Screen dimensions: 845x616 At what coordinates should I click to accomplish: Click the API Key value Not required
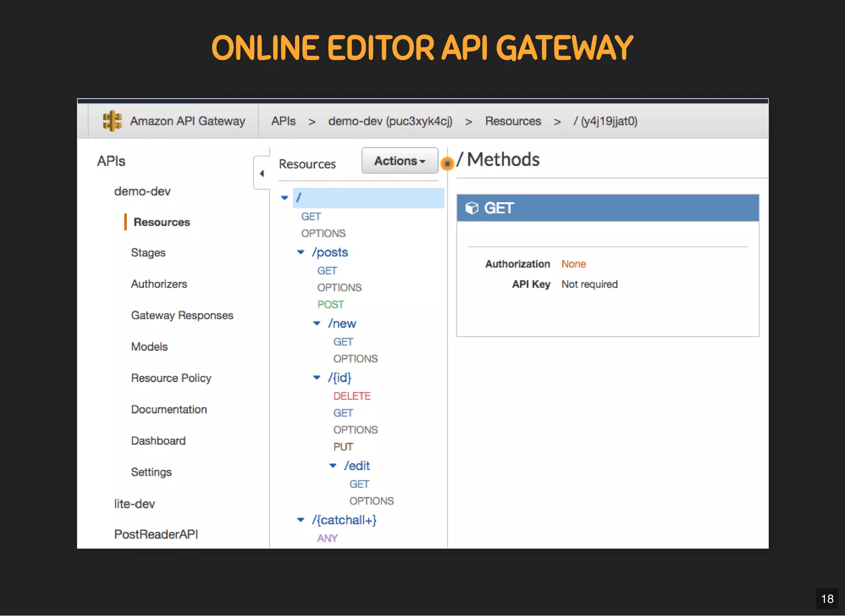(590, 284)
